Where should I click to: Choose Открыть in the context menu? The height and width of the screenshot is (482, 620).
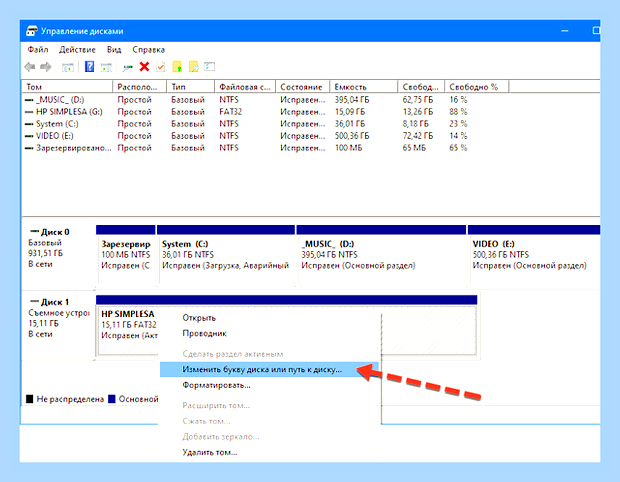(x=270, y=318)
